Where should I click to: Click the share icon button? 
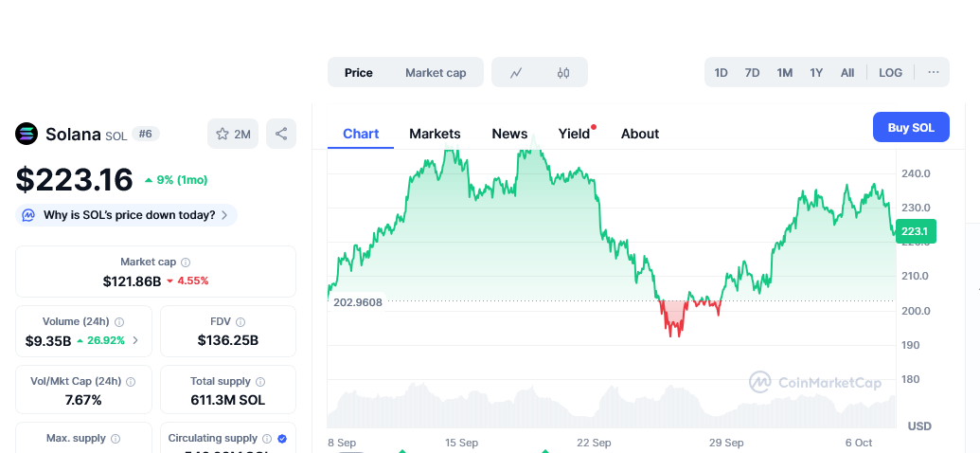(x=281, y=135)
